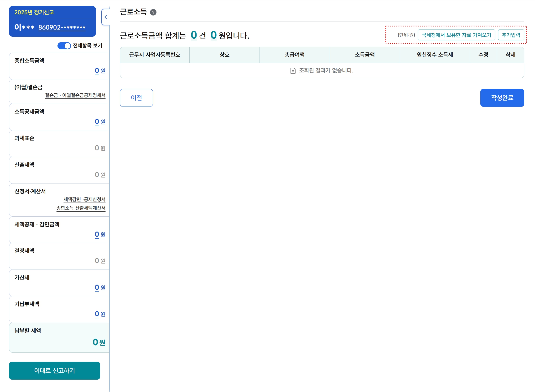Viewport: 535px width, 392px height.
Task: Open the 종합소득 산출세액계산서 link
Action: (x=81, y=208)
